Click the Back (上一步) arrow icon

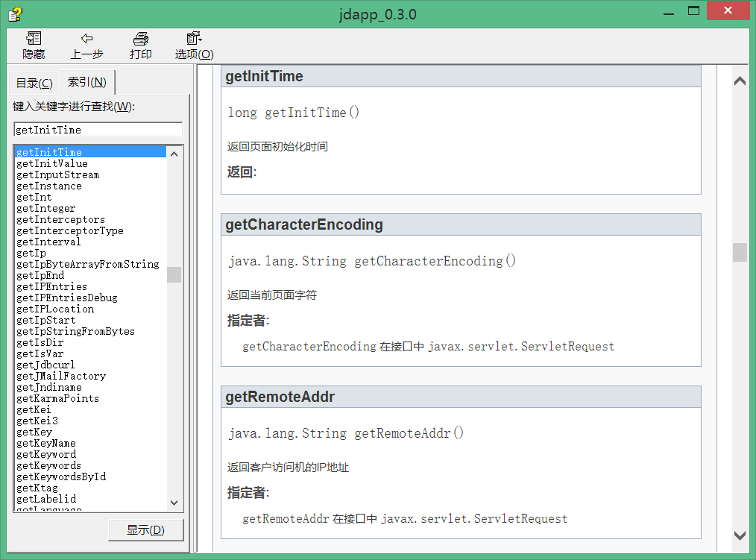(x=87, y=39)
